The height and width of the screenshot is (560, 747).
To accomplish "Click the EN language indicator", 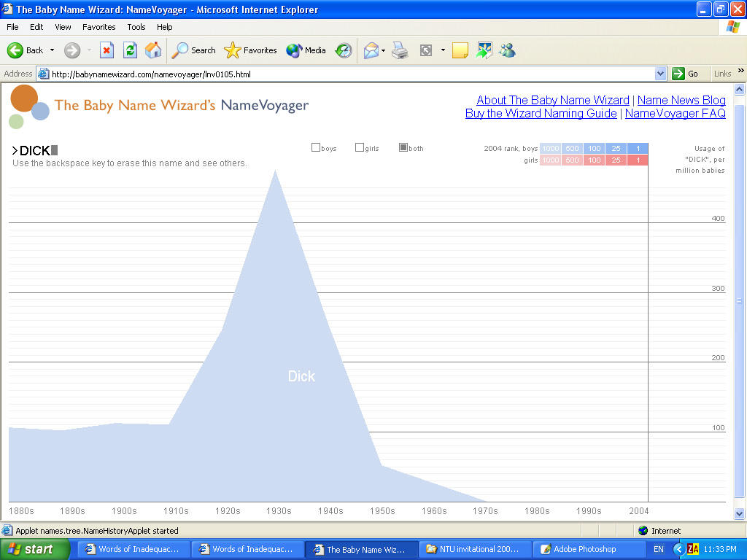I will [x=659, y=549].
